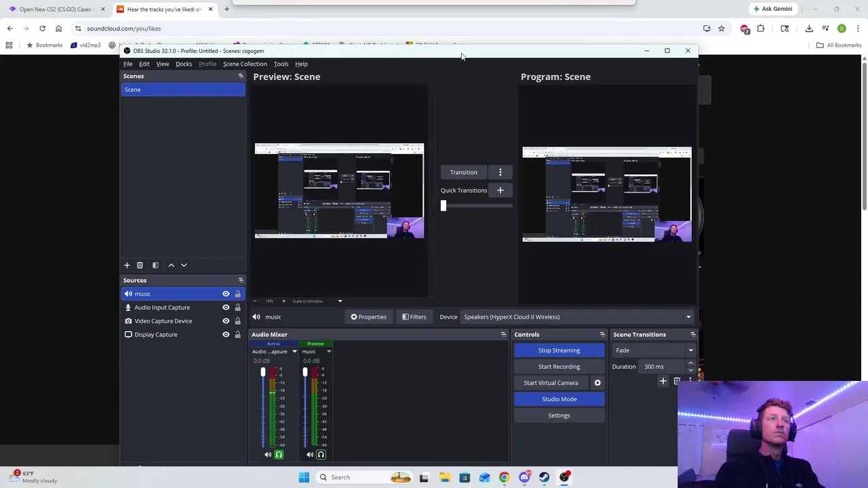Open Properties for the music source
This screenshot has height=488, width=868.
point(368,317)
